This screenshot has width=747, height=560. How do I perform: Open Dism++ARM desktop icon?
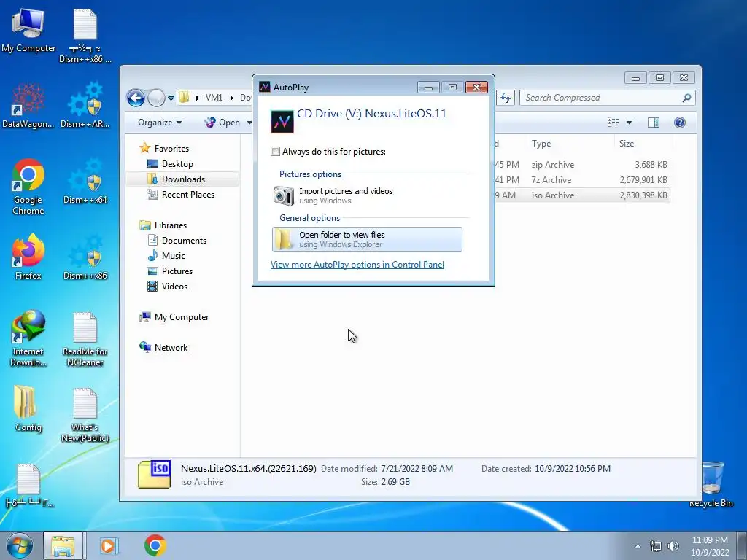85,106
